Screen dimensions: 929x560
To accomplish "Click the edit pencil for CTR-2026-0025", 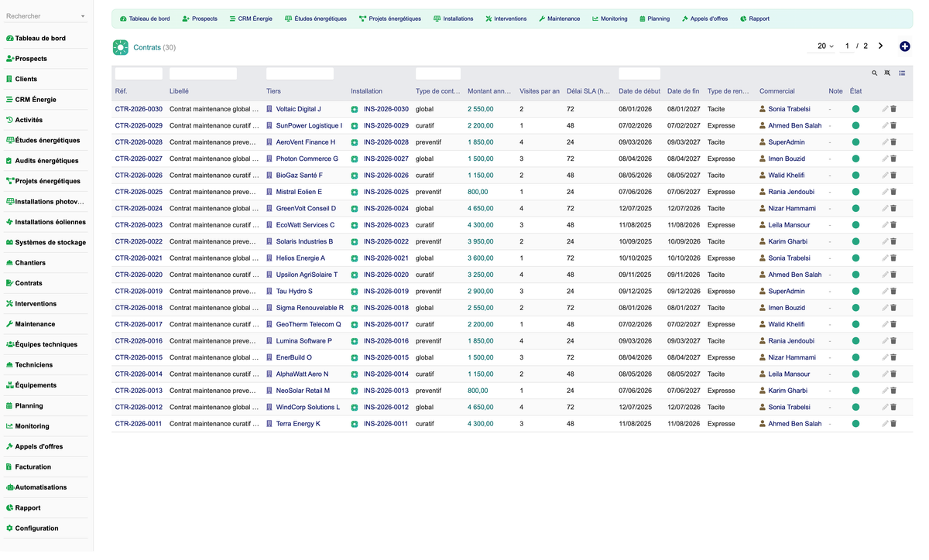I will click(x=885, y=192).
